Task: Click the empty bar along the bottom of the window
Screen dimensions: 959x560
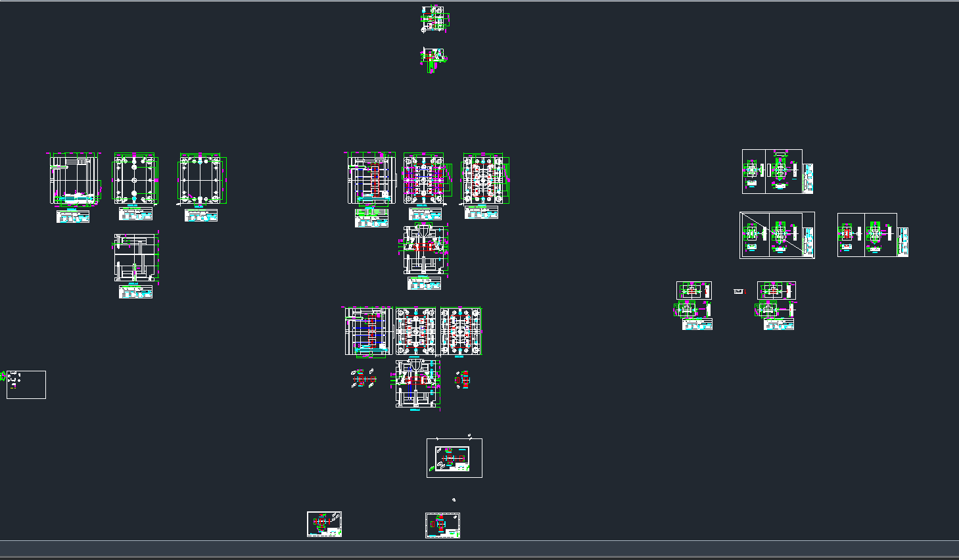Action: 479,548
